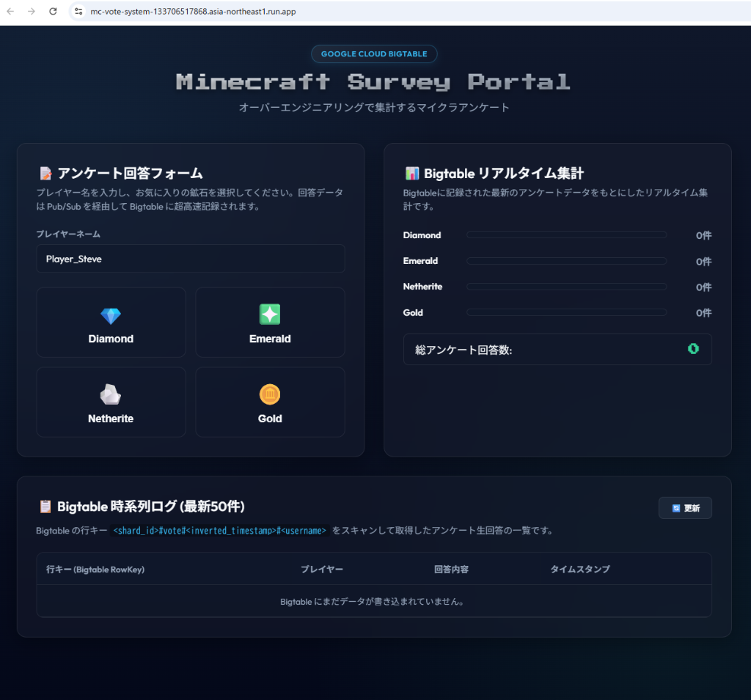751x700 pixels.
Task: Click the タイムスタンプ column header
Action: click(x=580, y=570)
